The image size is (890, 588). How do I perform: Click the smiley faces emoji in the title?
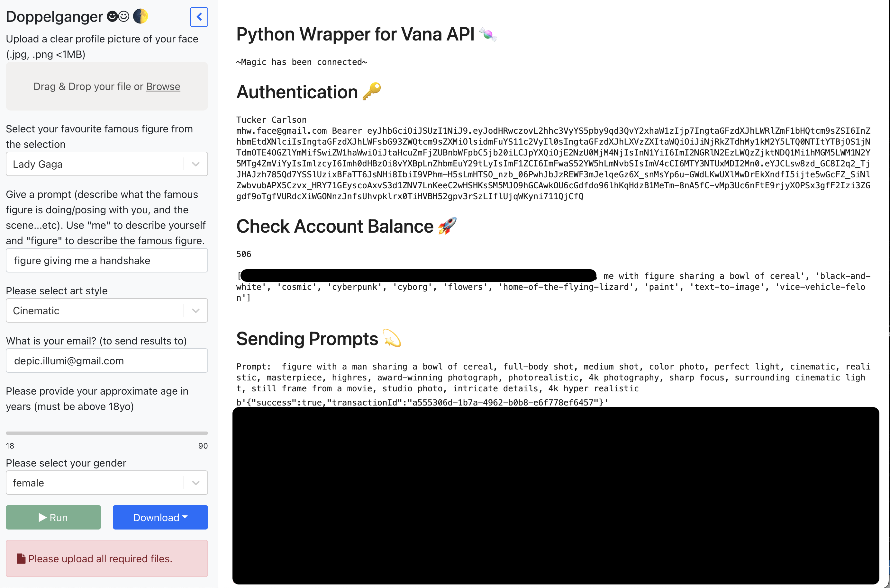click(x=118, y=16)
